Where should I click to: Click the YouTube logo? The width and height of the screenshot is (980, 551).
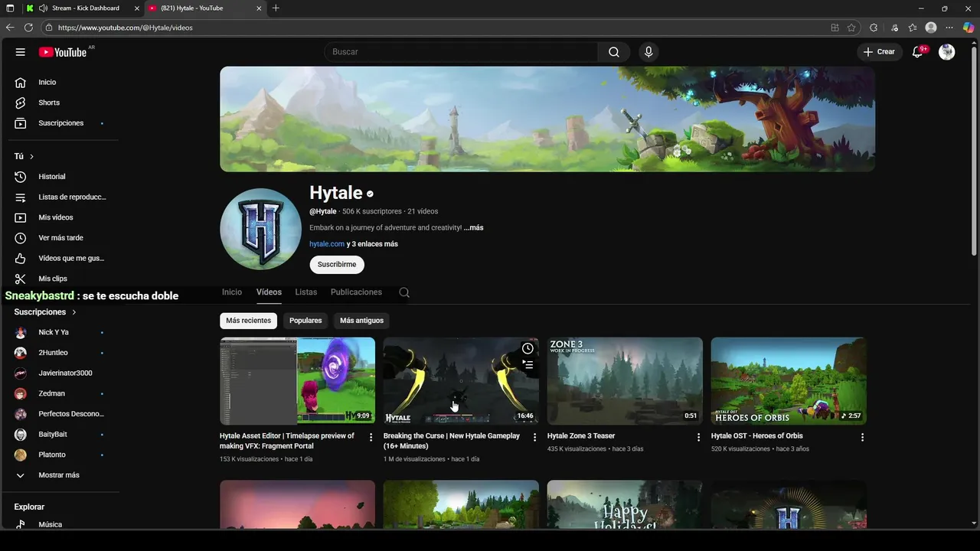[x=63, y=52]
